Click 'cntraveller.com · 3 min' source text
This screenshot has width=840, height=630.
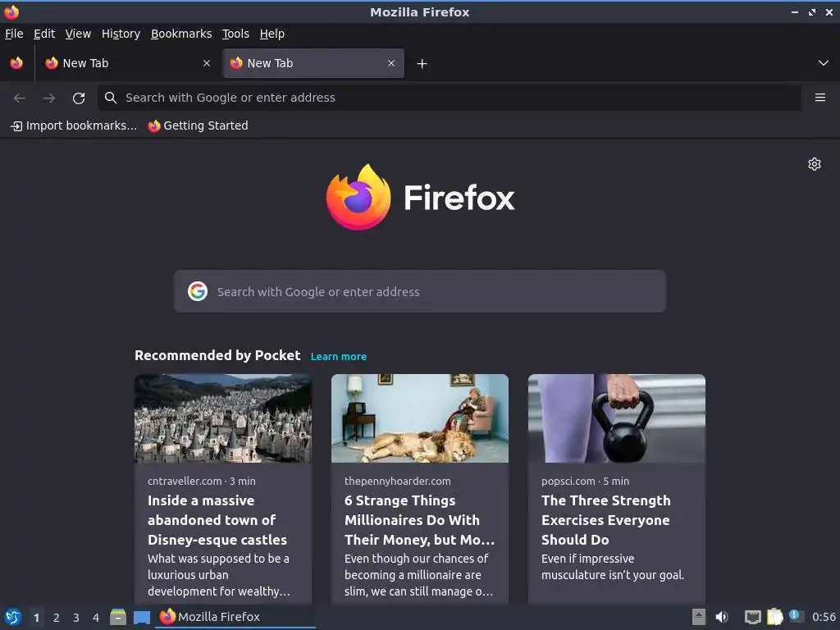click(x=202, y=481)
